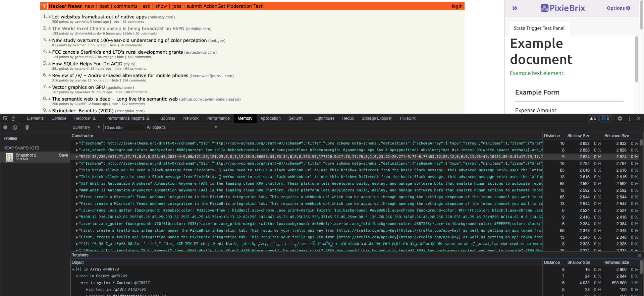Open the Hacker News 'past' link

pos(104,6)
